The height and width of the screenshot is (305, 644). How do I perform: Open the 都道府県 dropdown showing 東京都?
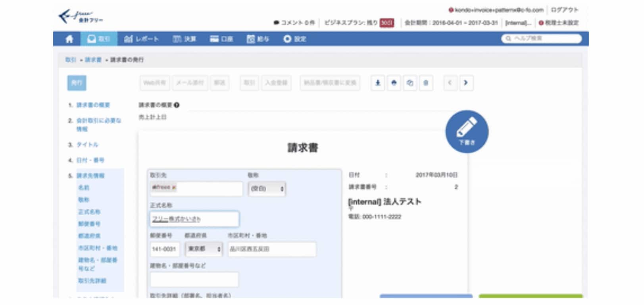point(204,249)
